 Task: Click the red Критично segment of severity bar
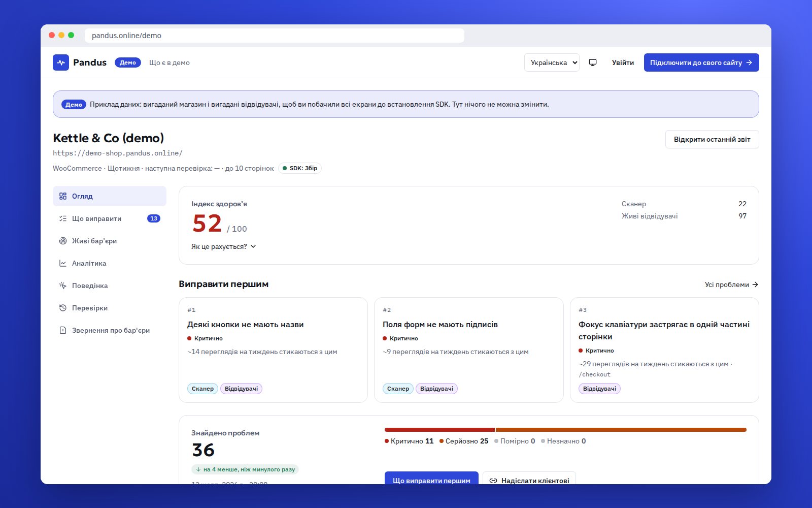click(439, 430)
